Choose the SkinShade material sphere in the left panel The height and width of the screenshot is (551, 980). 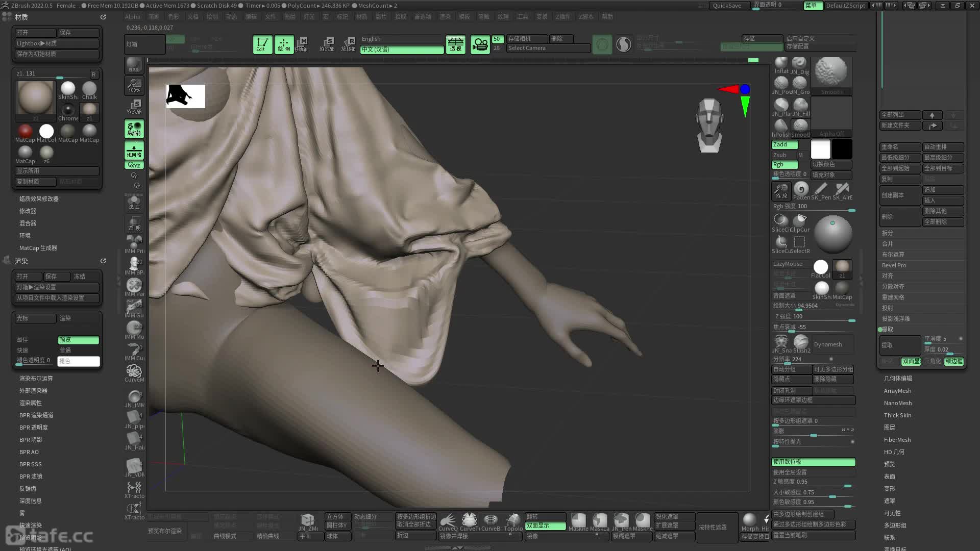[x=68, y=90]
